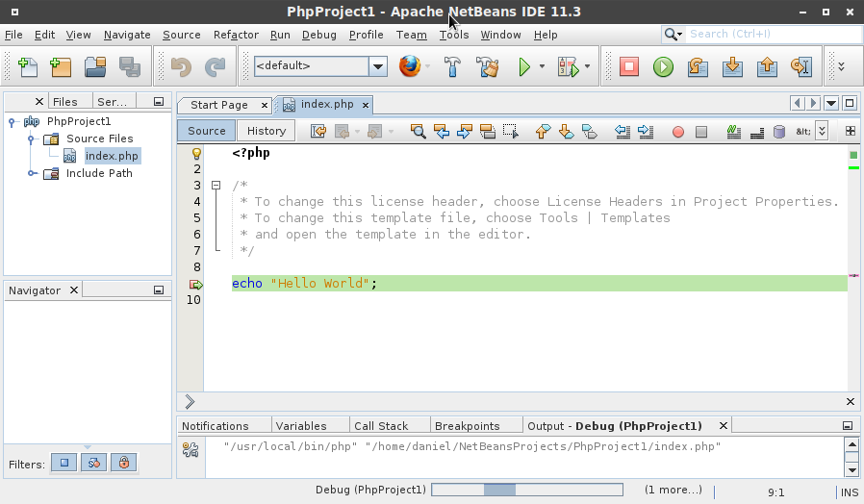
Task: Click Find Previous Occurrence icon
Action: pyautogui.click(x=442, y=131)
